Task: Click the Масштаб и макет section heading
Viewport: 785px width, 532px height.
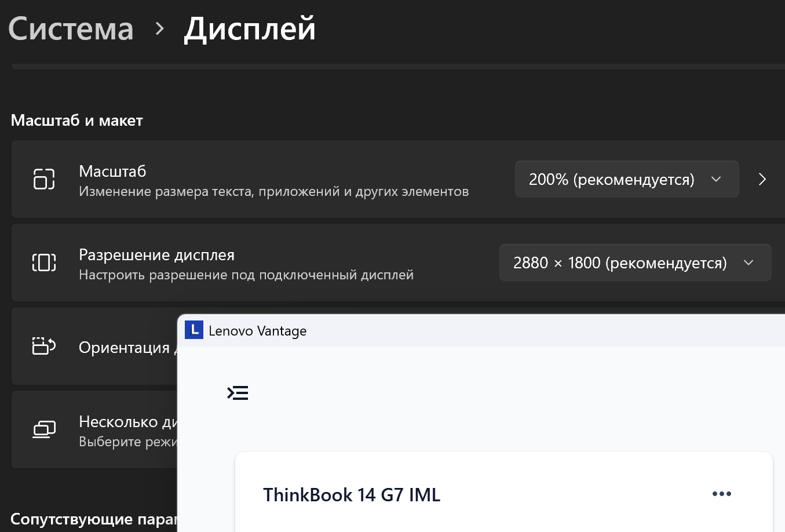Action: (76, 121)
